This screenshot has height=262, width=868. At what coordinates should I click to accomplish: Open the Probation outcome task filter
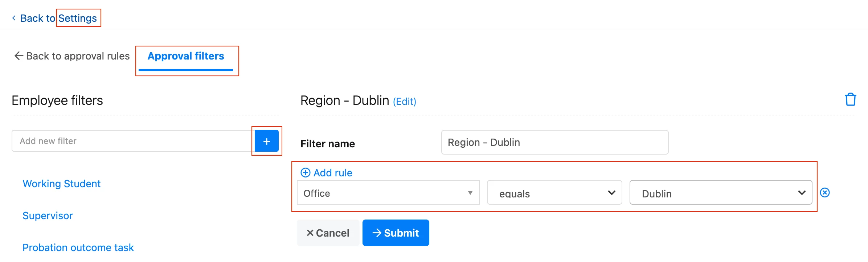click(78, 247)
